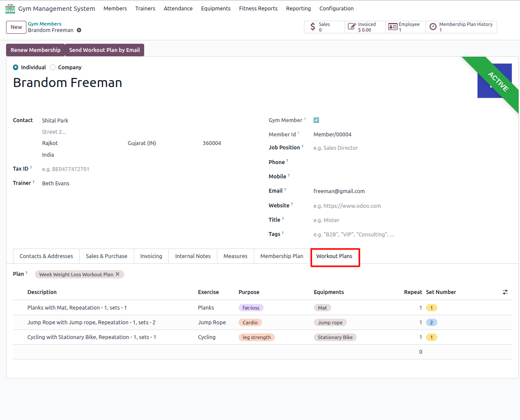Open the Invoiced stat button

click(x=365, y=27)
